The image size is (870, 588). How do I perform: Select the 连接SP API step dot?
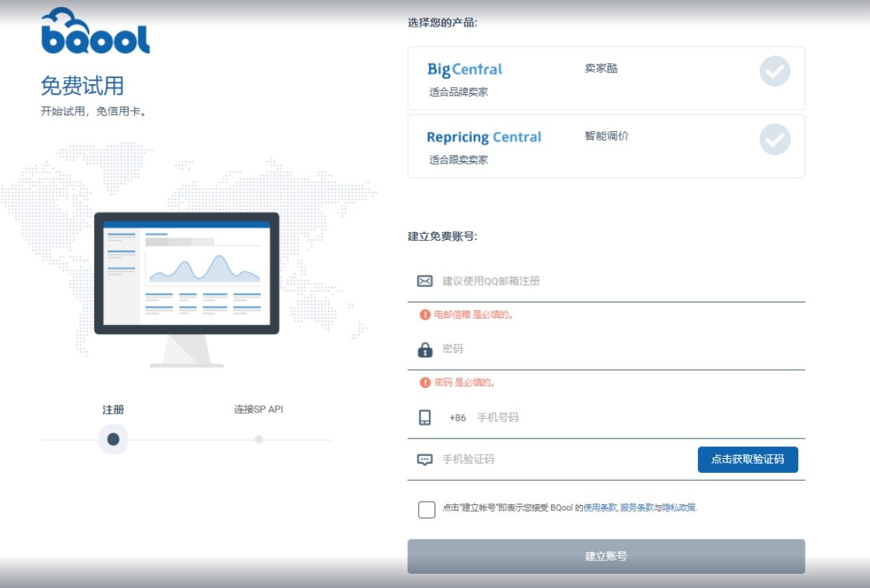click(259, 439)
